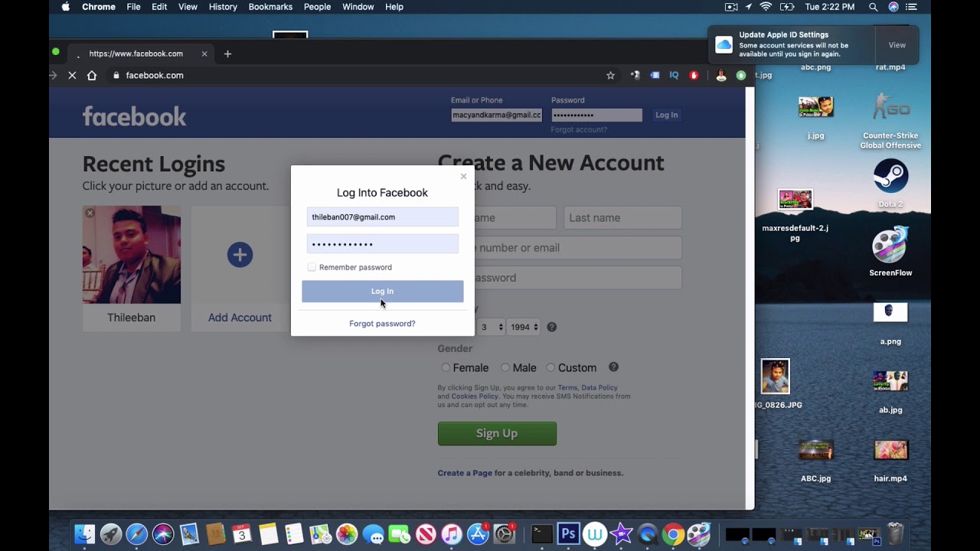Screen dimensions: 980x551
Task: Open Google Chrome icon in the Dock
Action: click(673, 533)
